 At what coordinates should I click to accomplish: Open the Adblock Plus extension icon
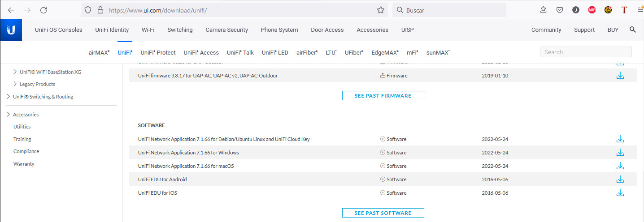592,10
